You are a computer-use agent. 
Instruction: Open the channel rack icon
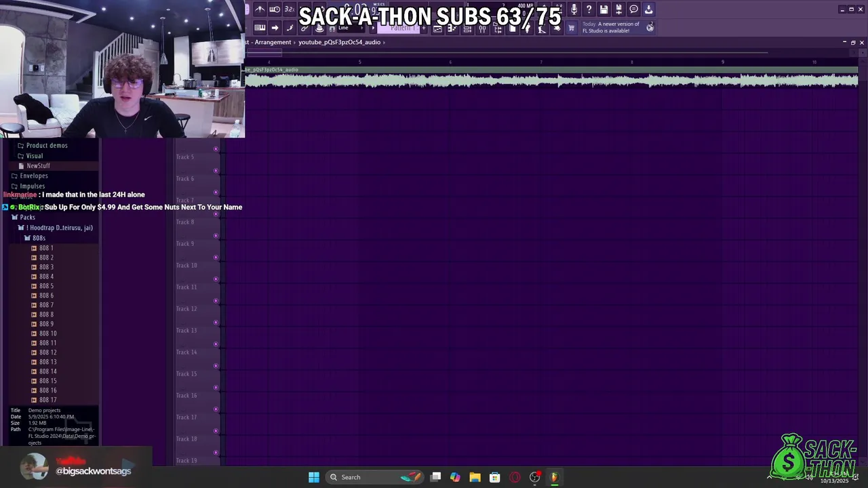coord(467,28)
